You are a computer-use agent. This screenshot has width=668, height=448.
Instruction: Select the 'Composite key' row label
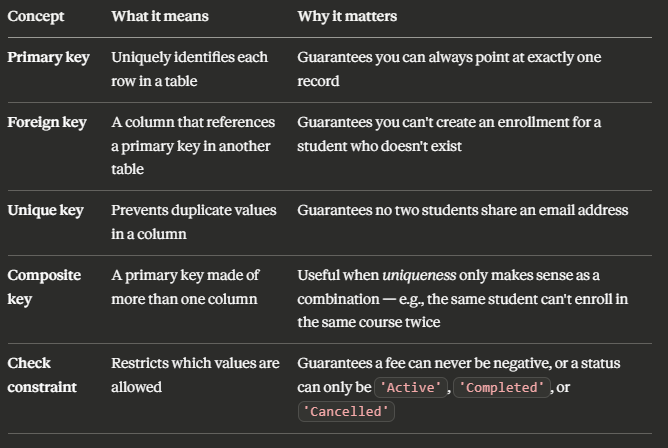click(x=44, y=287)
